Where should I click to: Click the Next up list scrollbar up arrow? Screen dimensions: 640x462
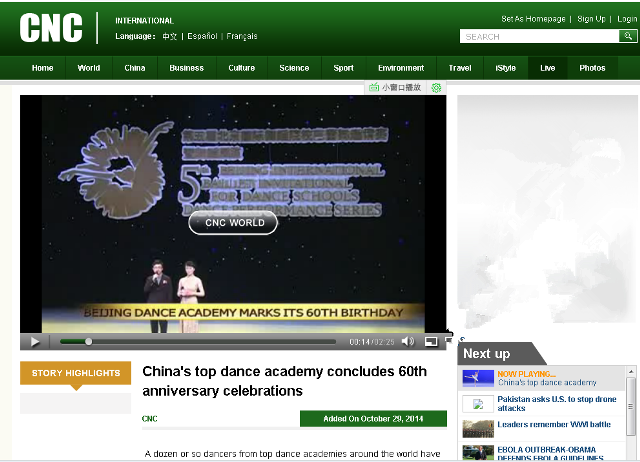[631, 371]
